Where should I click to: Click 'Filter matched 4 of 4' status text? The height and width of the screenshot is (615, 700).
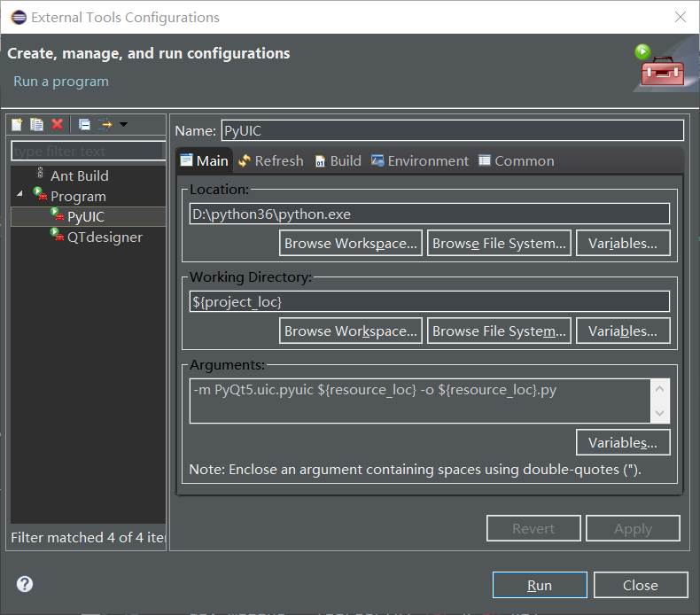coord(88,537)
